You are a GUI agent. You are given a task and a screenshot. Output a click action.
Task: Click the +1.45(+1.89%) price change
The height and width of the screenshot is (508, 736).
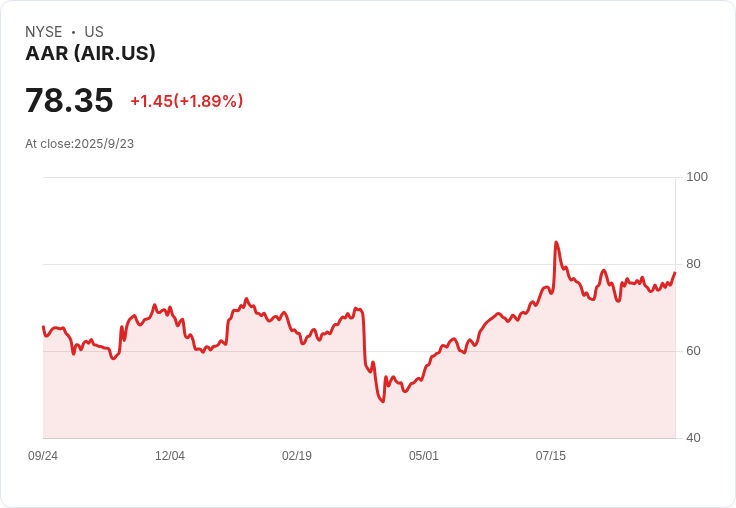187,101
